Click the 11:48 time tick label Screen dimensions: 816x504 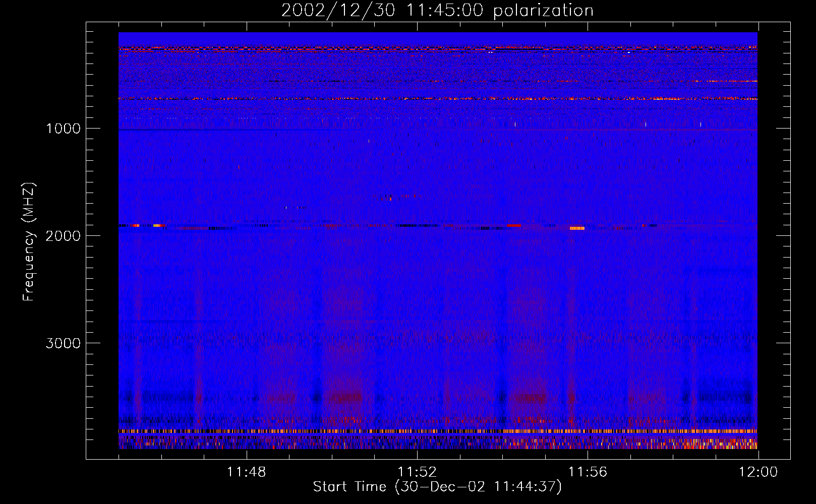point(246,472)
